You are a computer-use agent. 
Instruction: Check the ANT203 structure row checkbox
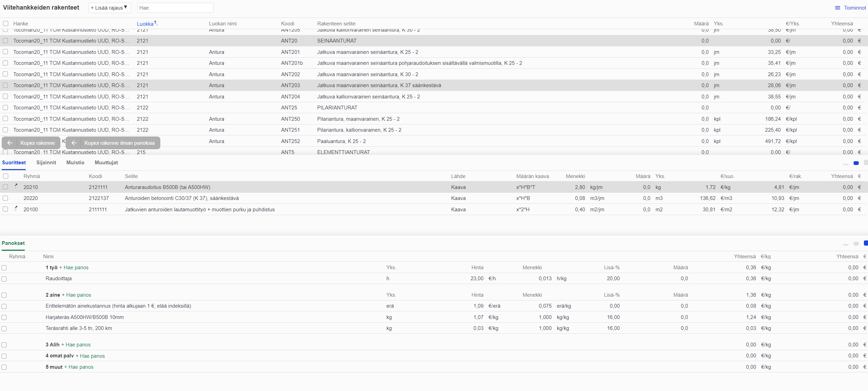click(5, 85)
